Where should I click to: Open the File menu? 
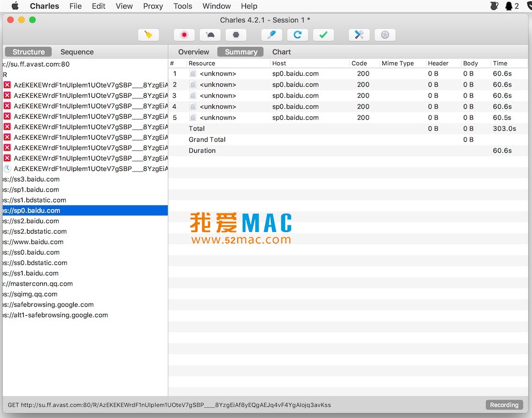point(75,5)
